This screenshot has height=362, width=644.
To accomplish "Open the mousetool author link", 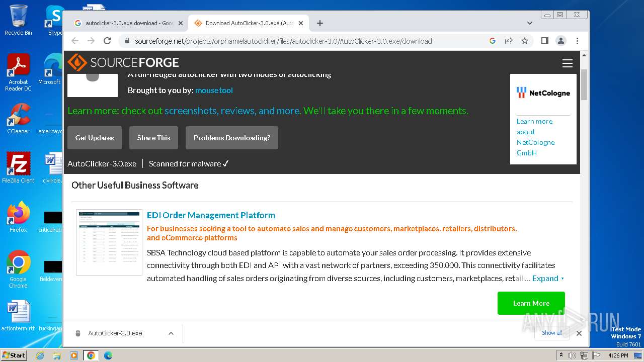I will 214,90.
